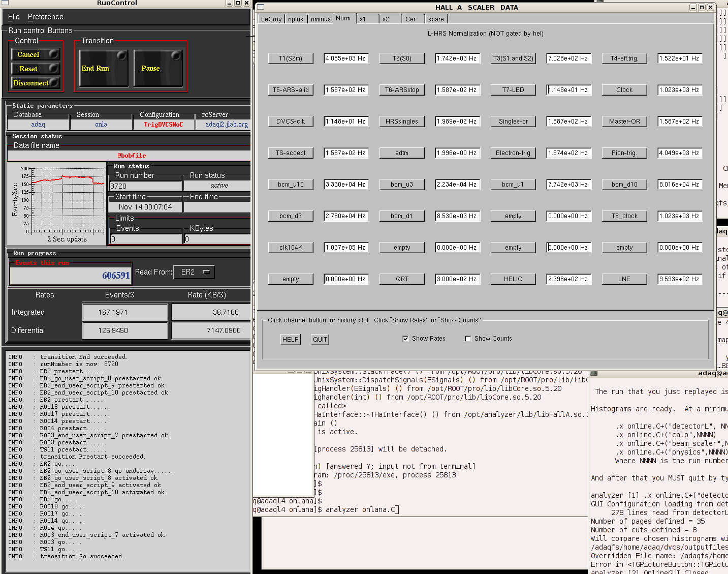This screenshot has height=574, width=728.
Task: Click the HELP button in scaler window
Action: pos(291,340)
